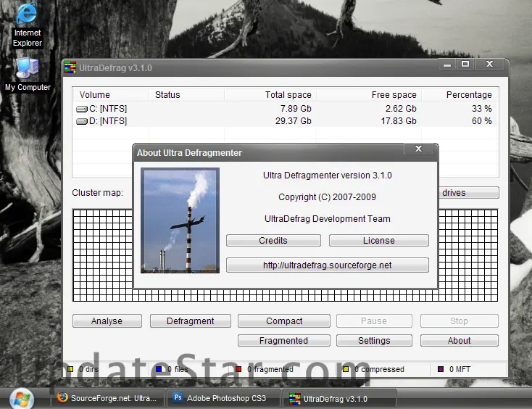Switch to SourceForge.net taskbar window

[x=107, y=398]
